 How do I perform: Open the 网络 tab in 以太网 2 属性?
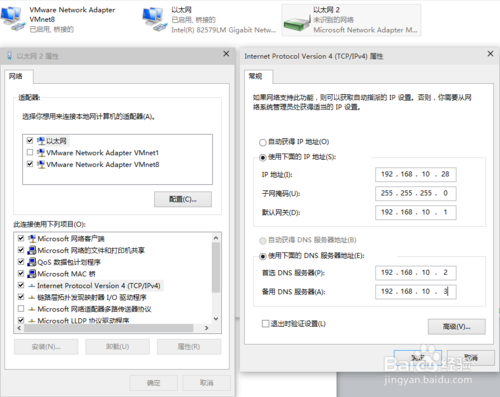[19, 76]
